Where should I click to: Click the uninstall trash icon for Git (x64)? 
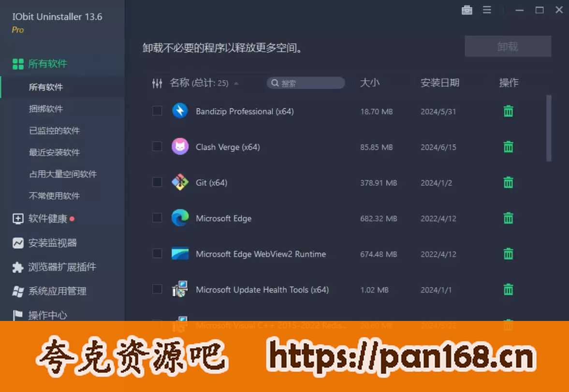(508, 182)
